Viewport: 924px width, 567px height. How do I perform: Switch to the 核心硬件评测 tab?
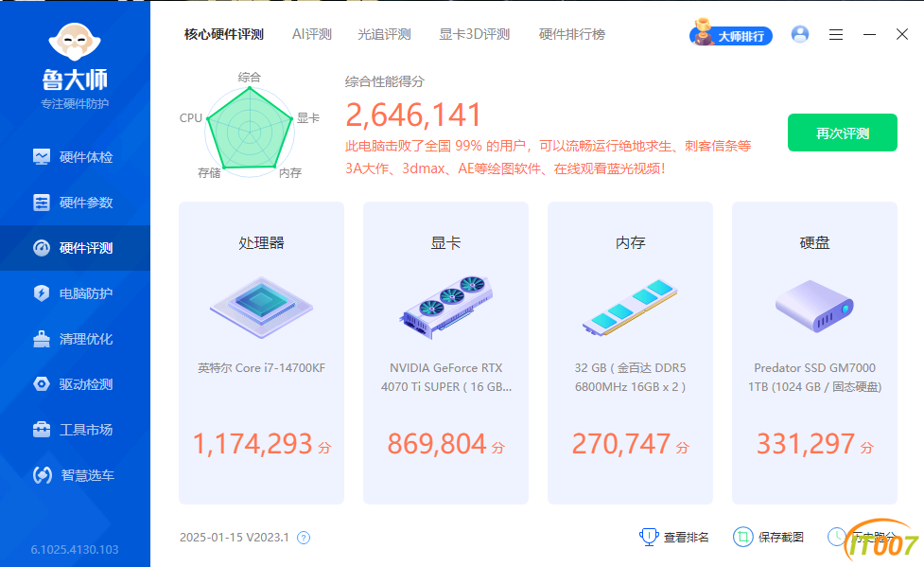click(224, 34)
